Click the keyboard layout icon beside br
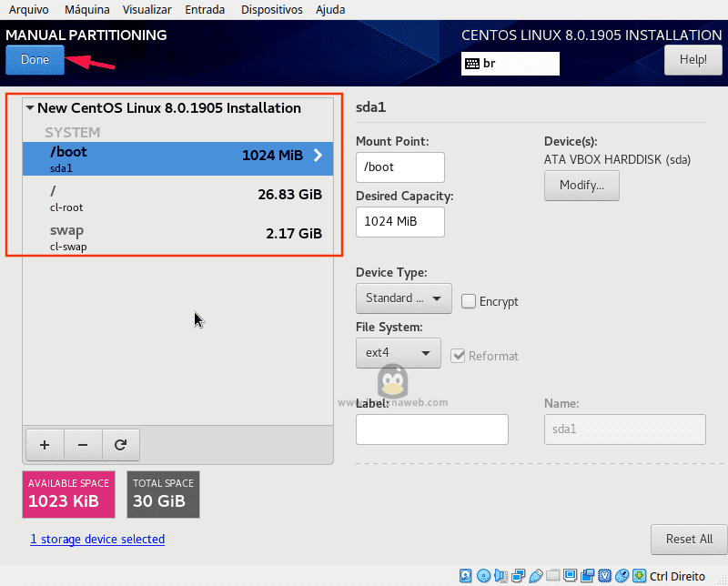Viewport: 728px width, 586px height. [472, 64]
